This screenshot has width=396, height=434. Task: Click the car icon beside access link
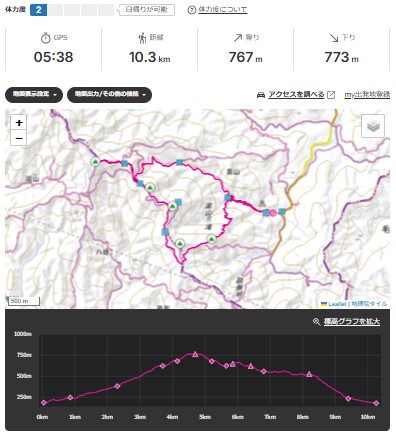261,95
